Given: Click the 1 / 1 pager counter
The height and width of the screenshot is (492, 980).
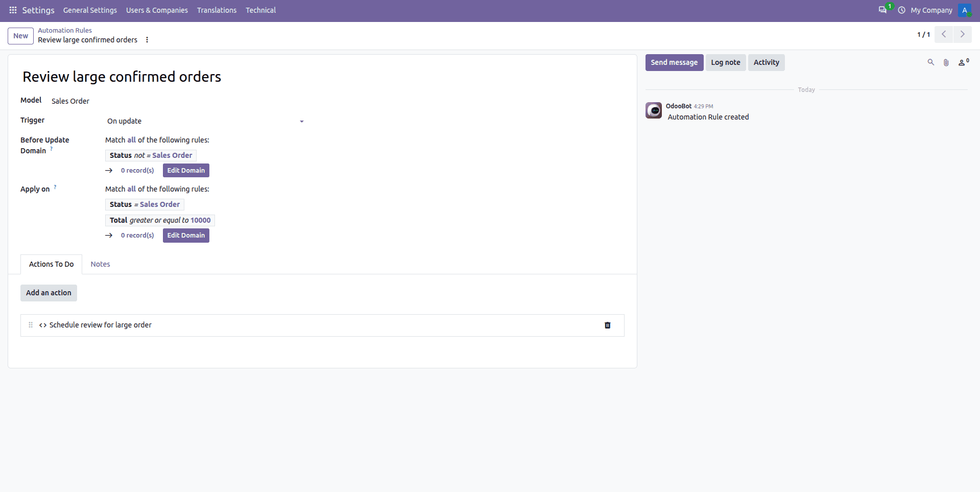Looking at the screenshot, I should pos(923,35).
